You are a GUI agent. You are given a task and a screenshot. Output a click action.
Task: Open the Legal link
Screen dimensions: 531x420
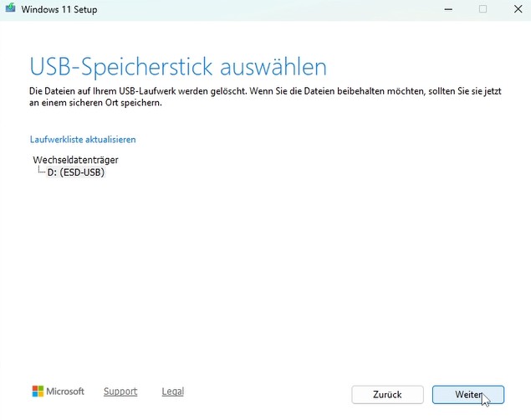(173, 392)
